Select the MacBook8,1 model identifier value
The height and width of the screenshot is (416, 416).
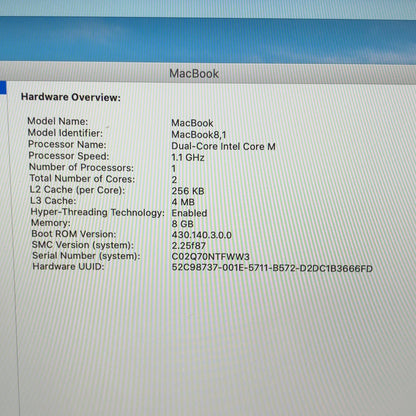(199, 135)
